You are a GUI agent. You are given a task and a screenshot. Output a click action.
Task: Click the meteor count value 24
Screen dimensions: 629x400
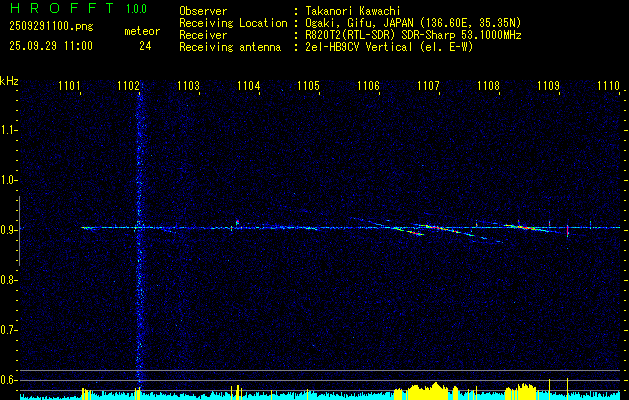point(145,46)
